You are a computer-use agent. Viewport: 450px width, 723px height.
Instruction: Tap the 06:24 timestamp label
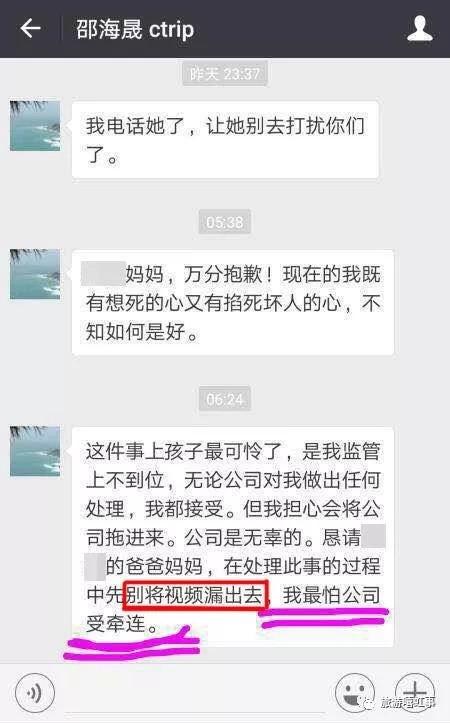pyautogui.click(x=225, y=399)
